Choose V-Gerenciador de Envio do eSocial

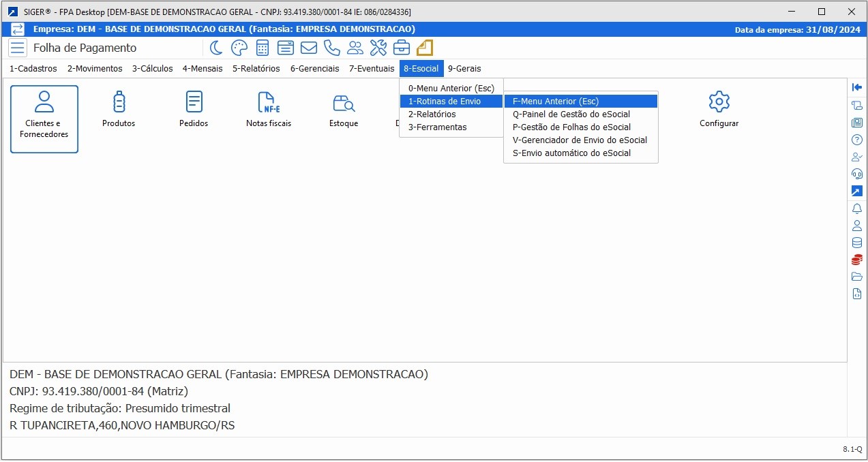point(579,140)
